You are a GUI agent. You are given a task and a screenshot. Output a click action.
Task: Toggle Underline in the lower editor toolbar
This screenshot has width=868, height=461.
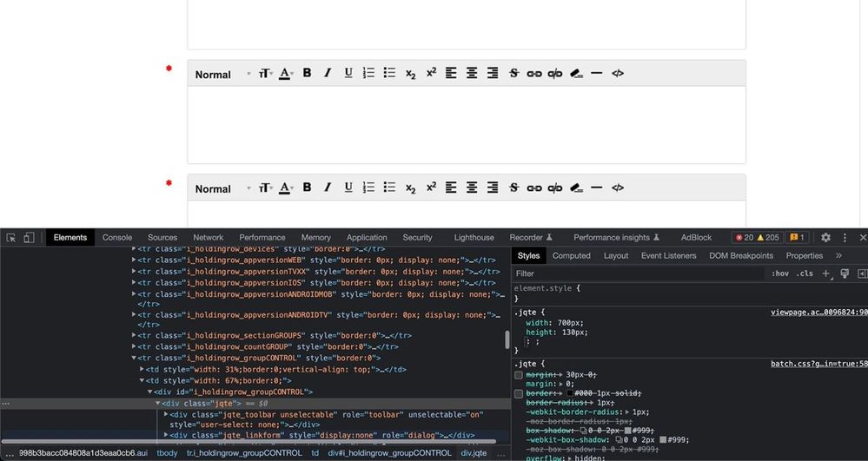coord(348,188)
